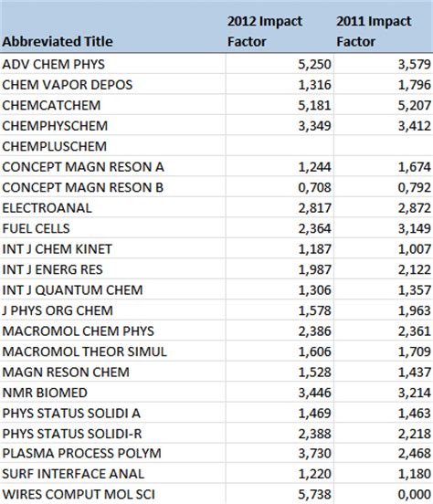This screenshot has height=504, width=433.
Task: Click the 0,792 impact factor value
Action: (x=415, y=188)
